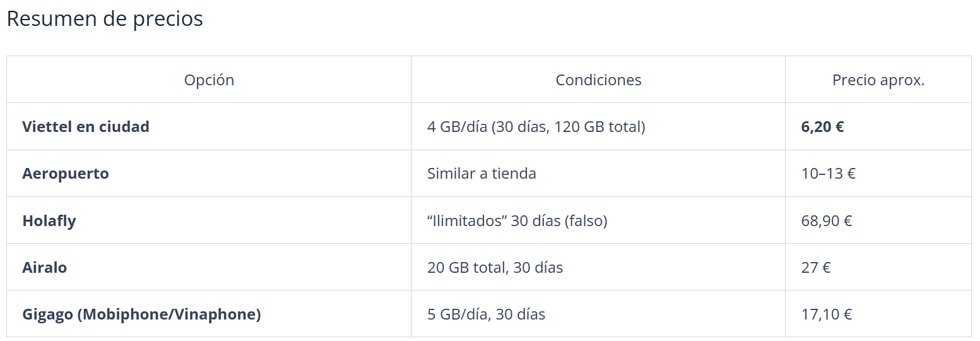The width and height of the screenshot is (980, 341).
Task: Click the '4 GB/día (30 días, 120 GB total)' cell
Action: point(536,127)
